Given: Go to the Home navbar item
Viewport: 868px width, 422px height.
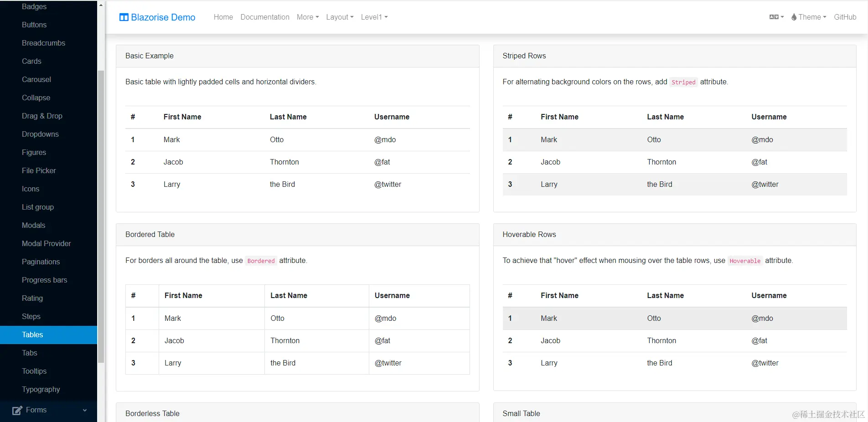Looking at the screenshot, I should click(x=223, y=17).
